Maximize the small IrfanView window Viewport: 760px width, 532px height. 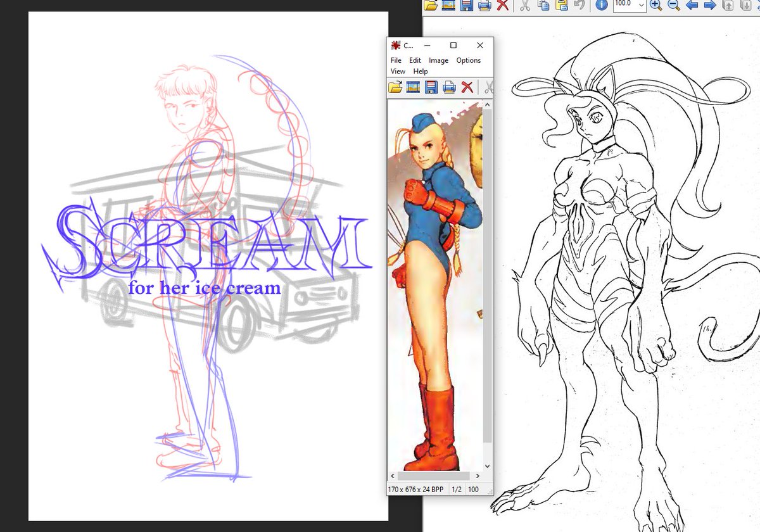[453, 46]
